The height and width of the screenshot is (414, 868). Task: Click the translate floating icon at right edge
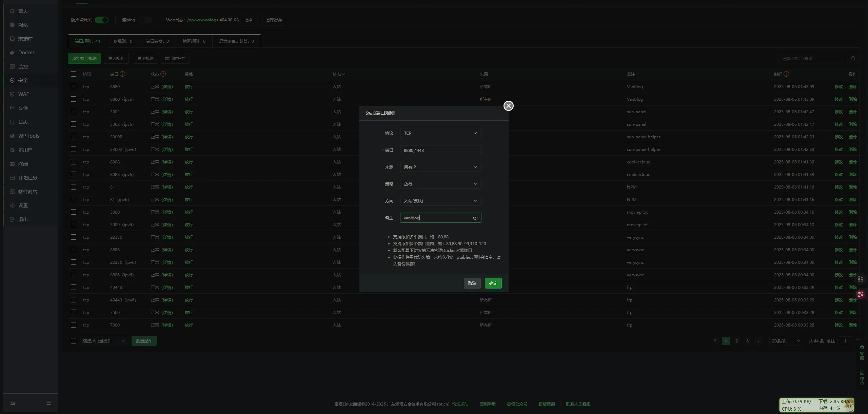click(x=861, y=294)
